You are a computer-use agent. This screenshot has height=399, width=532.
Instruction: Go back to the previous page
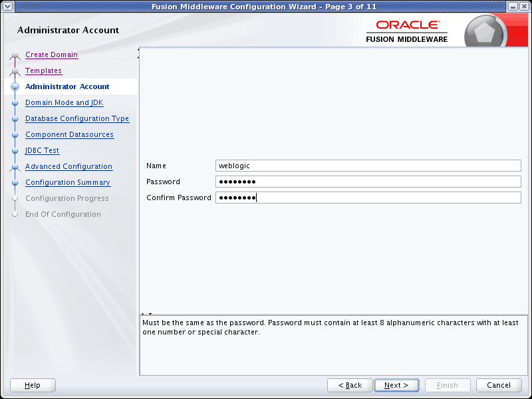(350, 385)
